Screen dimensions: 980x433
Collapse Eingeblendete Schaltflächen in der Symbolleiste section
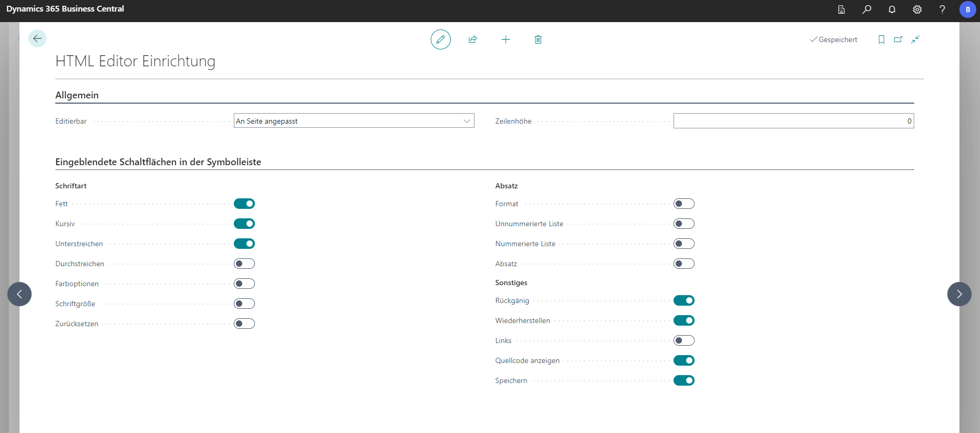[x=158, y=162]
